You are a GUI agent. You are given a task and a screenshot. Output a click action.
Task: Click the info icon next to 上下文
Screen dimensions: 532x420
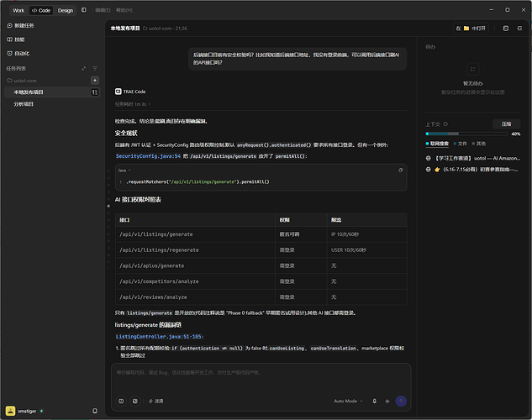(x=445, y=124)
